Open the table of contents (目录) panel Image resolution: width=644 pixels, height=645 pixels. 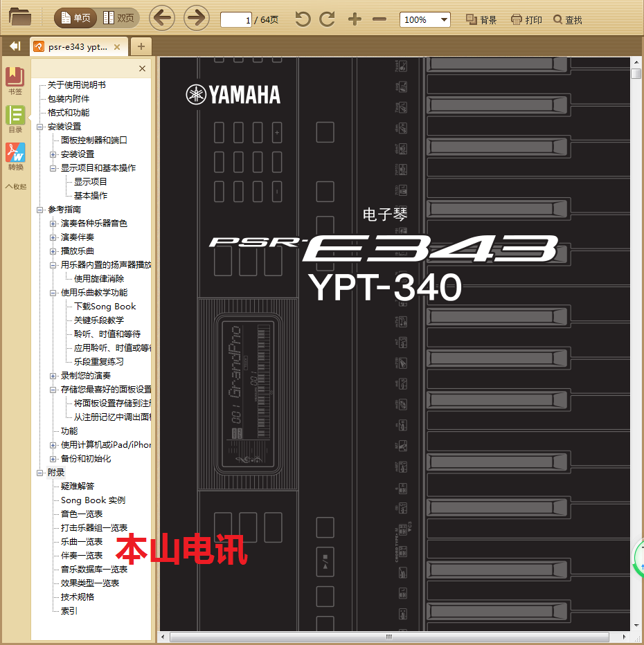click(x=15, y=119)
